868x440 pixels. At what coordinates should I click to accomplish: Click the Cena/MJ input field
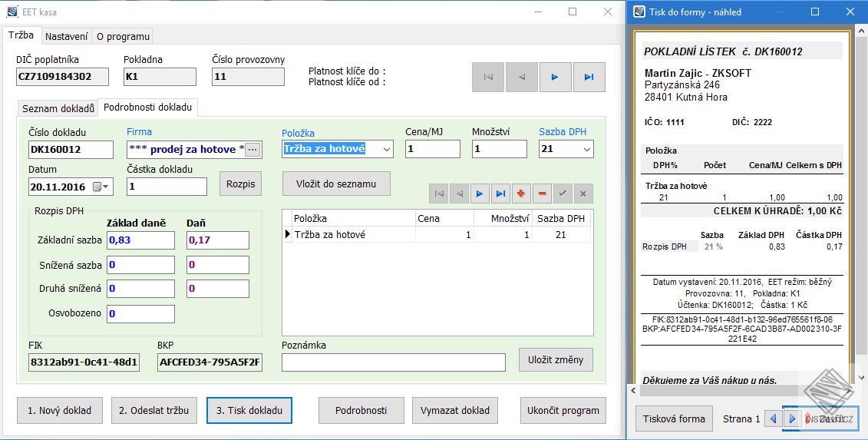433,149
